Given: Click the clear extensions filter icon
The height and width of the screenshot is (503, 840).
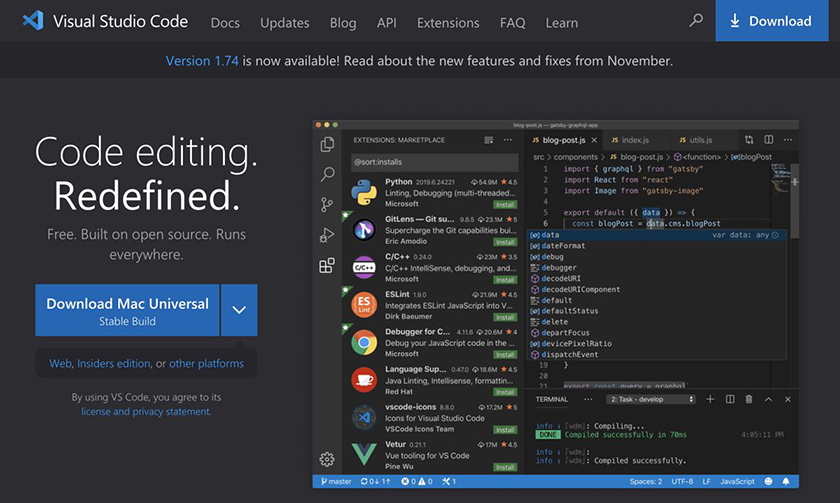Looking at the screenshot, I should pyautogui.click(x=489, y=140).
